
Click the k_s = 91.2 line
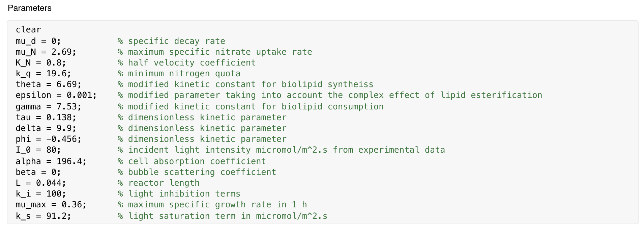coord(43,216)
